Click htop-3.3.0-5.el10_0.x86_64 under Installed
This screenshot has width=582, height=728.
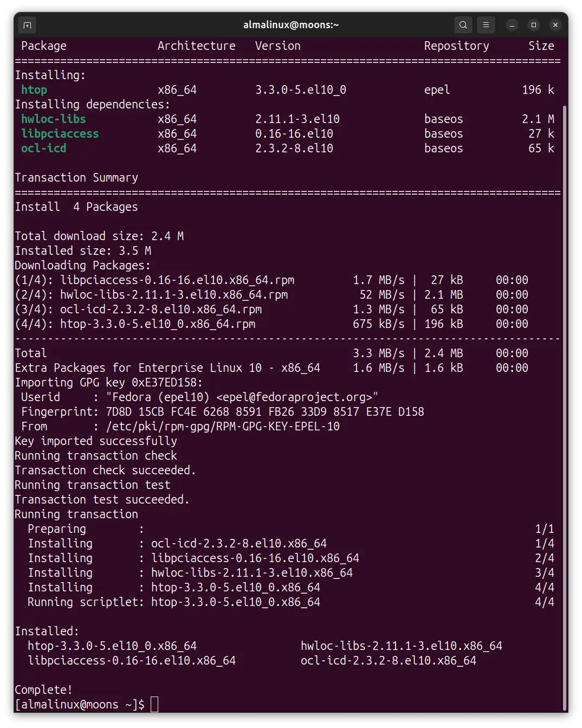[112, 646]
